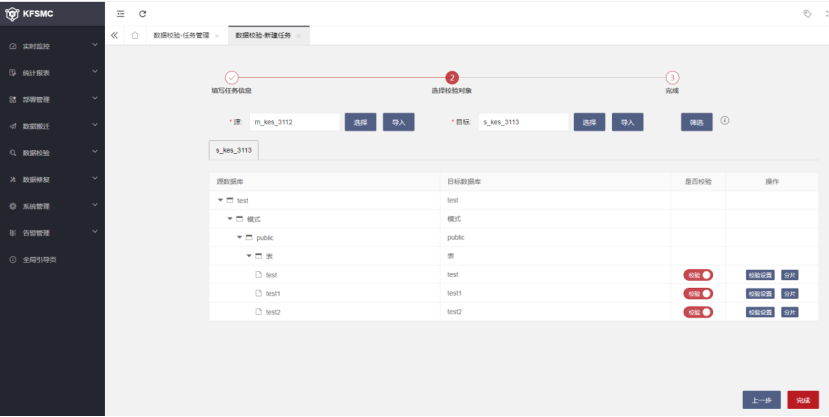Expand the 数据搬迁 menu chevron

[x=95, y=125]
